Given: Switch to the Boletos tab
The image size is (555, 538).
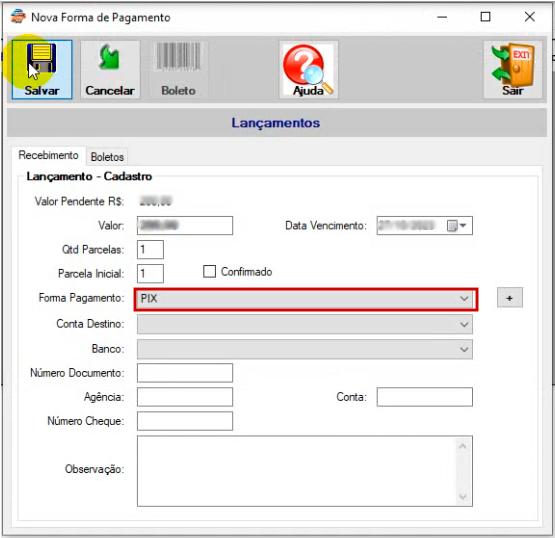Looking at the screenshot, I should pyautogui.click(x=107, y=157).
